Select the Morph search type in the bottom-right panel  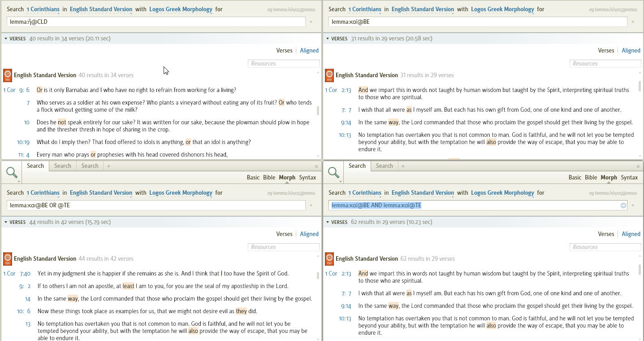(609, 178)
